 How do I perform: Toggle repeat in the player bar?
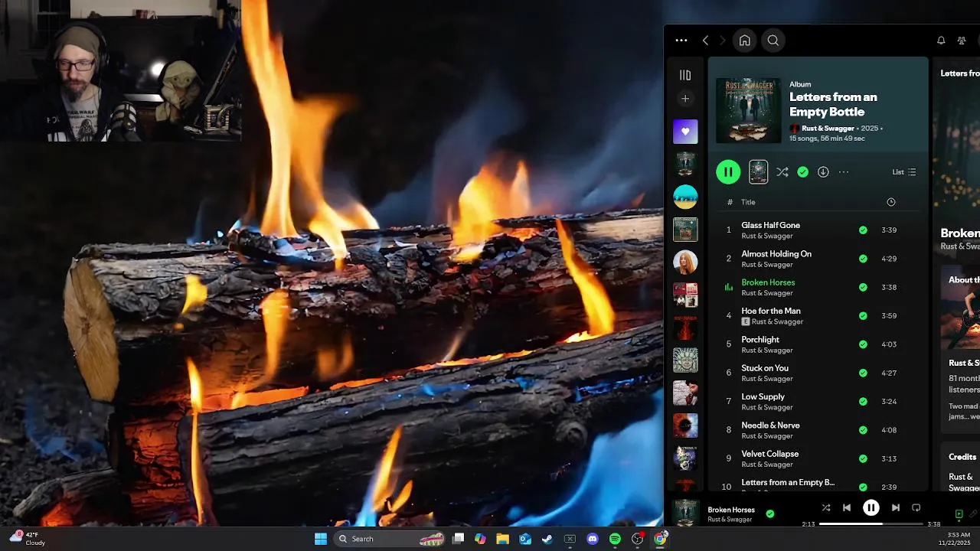pyautogui.click(x=916, y=507)
